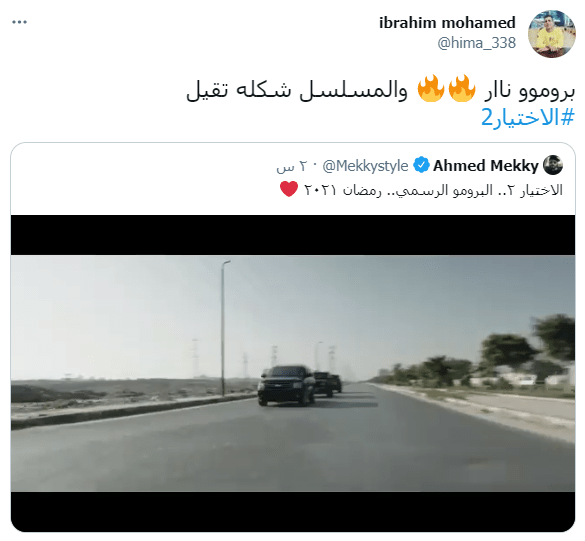The height and width of the screenshot is (541, 585).
Task: Open the three-dot more options menu
Action: (x=19, y=22)
